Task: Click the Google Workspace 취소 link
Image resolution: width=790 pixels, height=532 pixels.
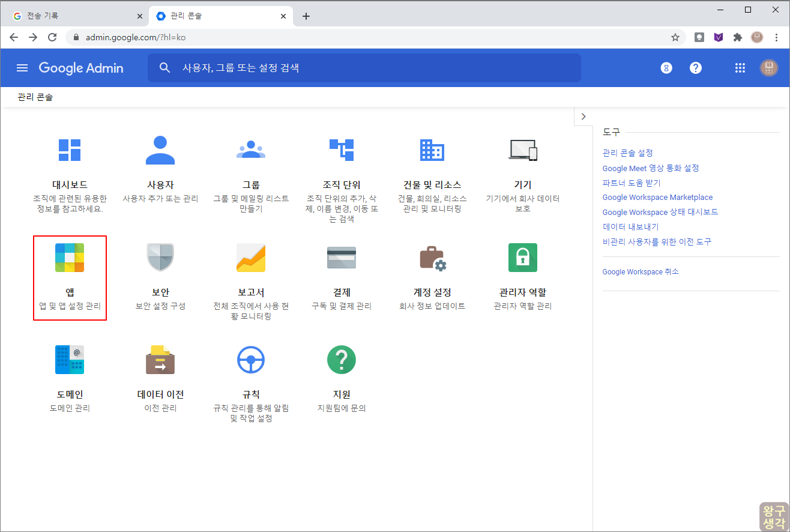Action: tap(641, 271)
